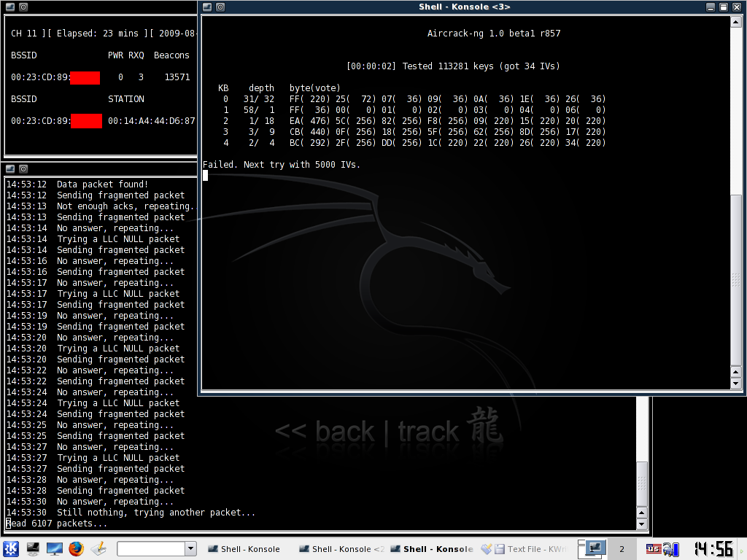Click the 'Beacons' column header
Viewport: 747px width, 560px height.
coord(171,55)
